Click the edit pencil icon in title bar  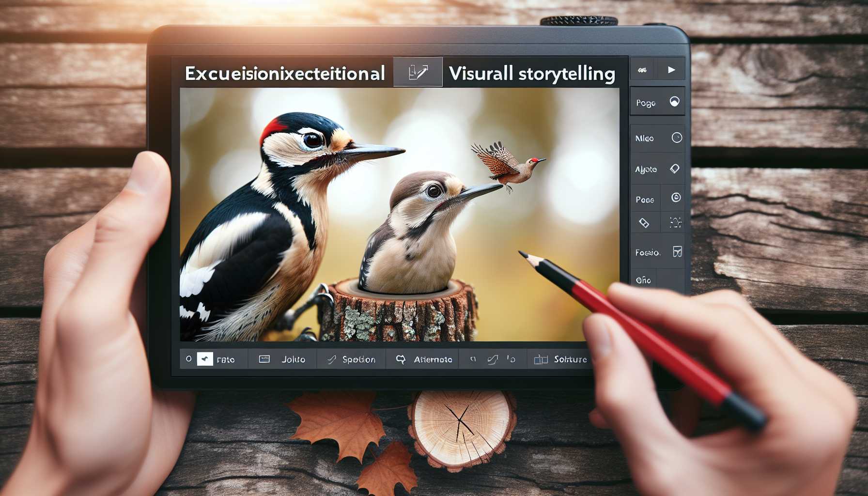pos(418,73)
